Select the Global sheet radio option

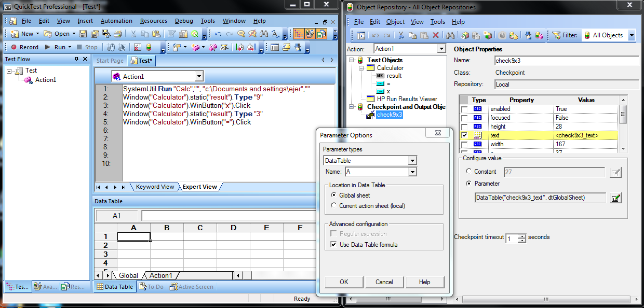334,195
